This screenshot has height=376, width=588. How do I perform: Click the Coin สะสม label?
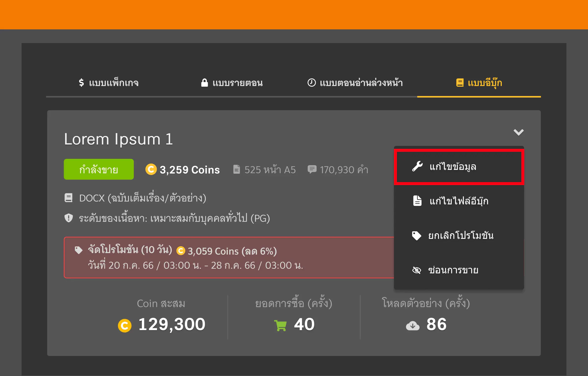pyautogui.click(x=161, y=304)
